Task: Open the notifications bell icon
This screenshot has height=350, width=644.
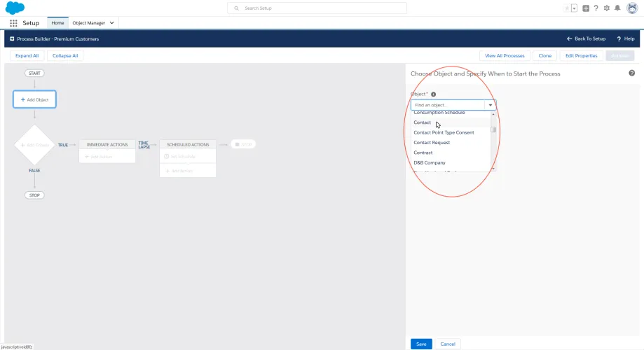Action: (617, 8)
